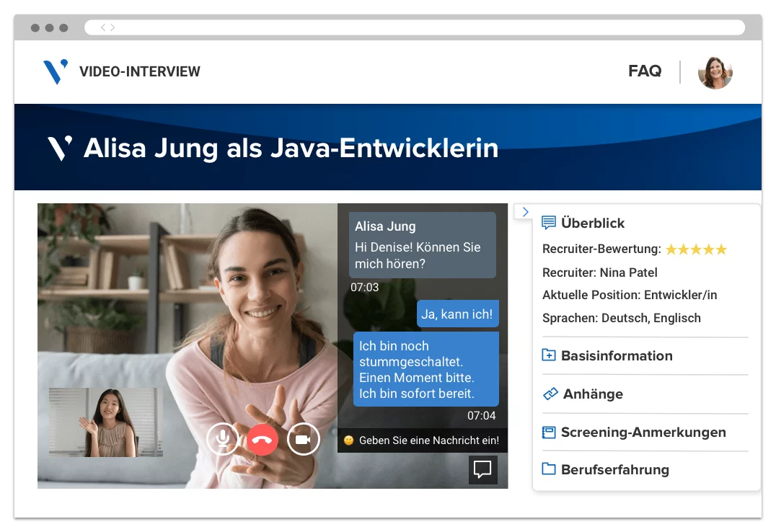Toggle the chat panel speech bubble icon
Image resolution: width=776 pixels, height=532 pixels.
tap(482, 469)
